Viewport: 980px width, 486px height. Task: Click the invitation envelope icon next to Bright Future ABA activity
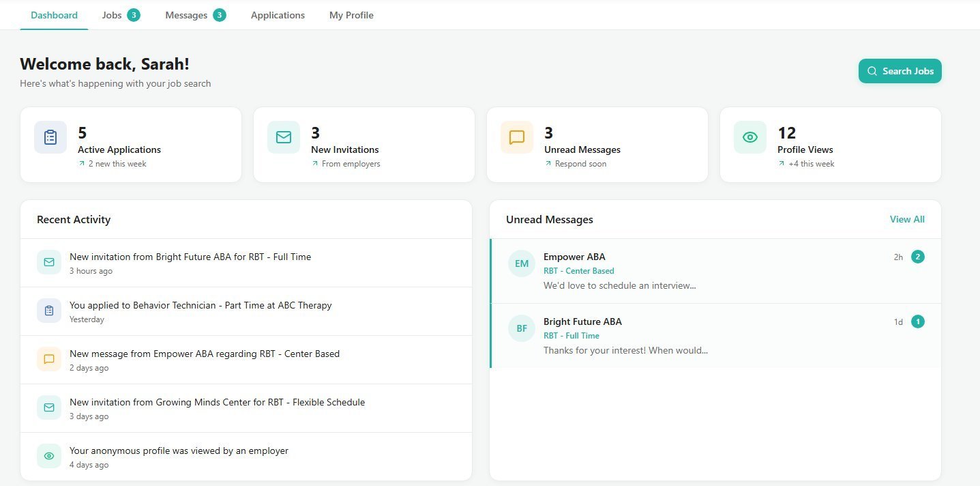tap(48, 262)
